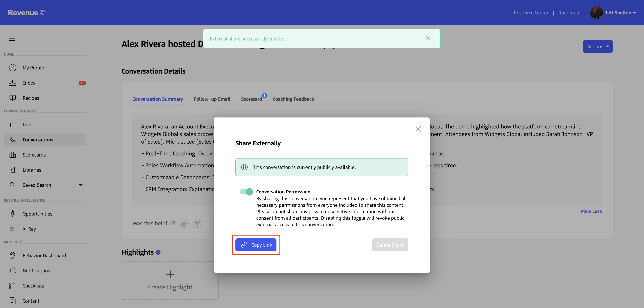Click the Copy Link button

(256, 245)
